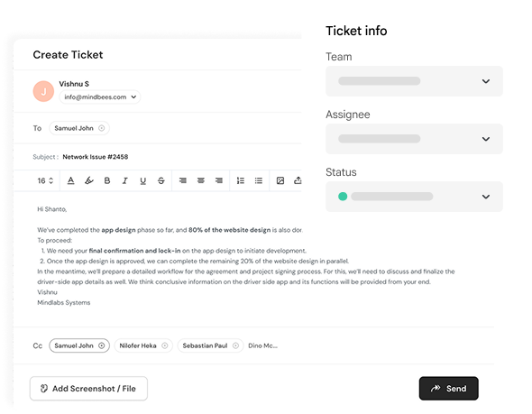
Task: Select the highlighter tool
Action: pyautogui.click(x=89, y=180)
